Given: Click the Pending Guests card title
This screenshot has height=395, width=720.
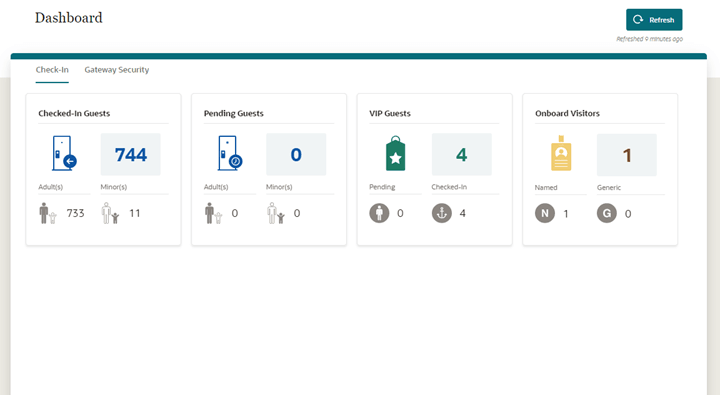Looking at the screenshot, I should click(x=234, y=113).
